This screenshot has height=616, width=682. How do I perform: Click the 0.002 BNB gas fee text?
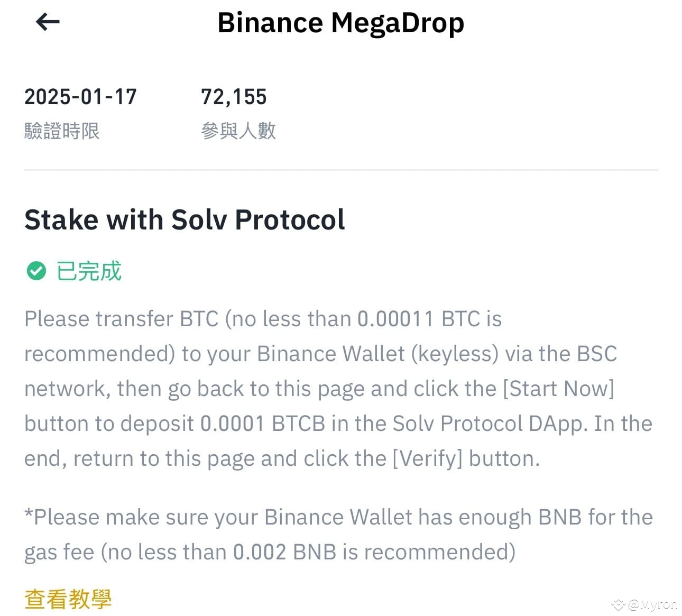pos(284,552)
